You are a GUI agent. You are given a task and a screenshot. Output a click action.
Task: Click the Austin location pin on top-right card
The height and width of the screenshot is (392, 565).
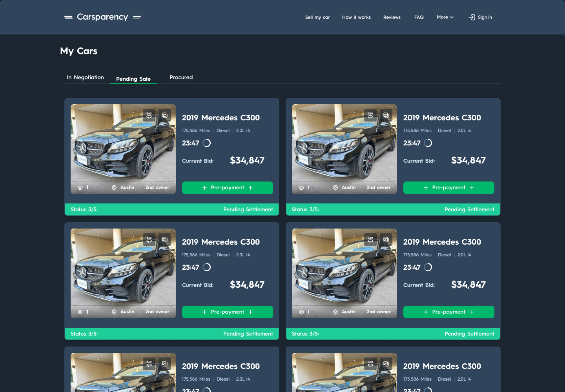335,188
